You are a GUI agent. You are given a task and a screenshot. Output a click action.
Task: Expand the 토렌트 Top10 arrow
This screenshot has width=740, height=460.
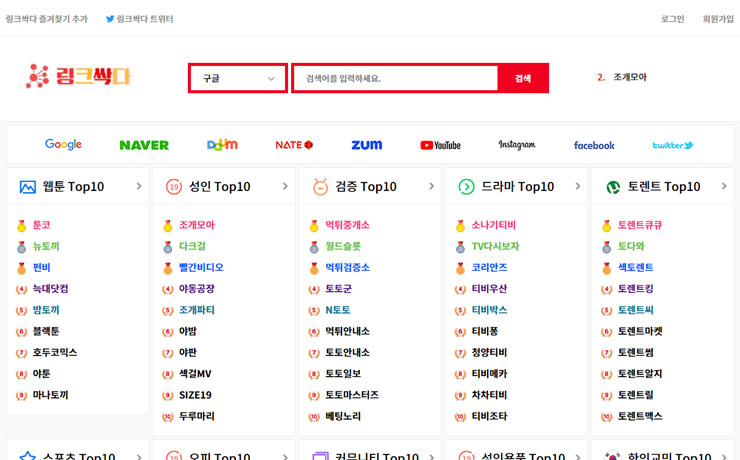pos(724,186)
